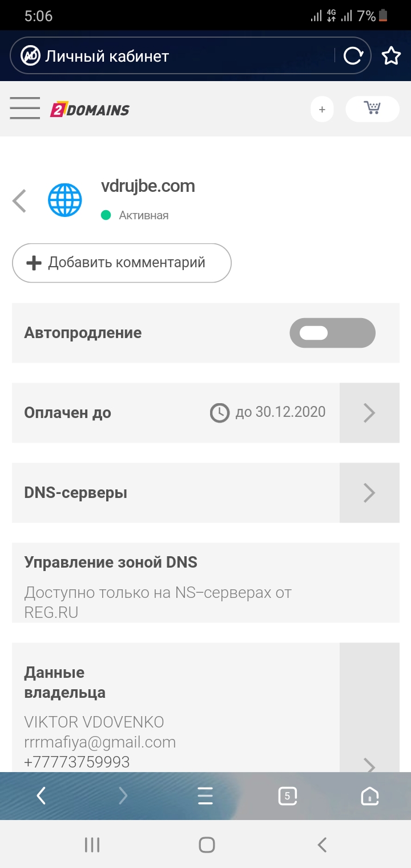Tap the browser back arrow in bottom bar

[x=41, y=795]
